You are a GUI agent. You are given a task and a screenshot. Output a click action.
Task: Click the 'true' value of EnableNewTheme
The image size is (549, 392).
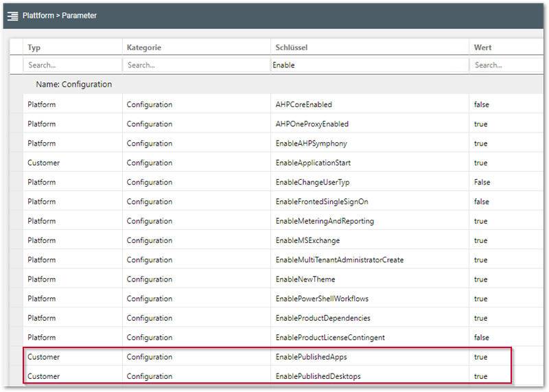[480, 279]
